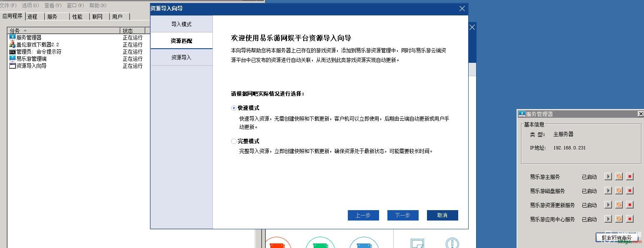Stop the 易乐游资源更新服务 with the red square
Screen dimensions: 644x248
click(630, 205)
